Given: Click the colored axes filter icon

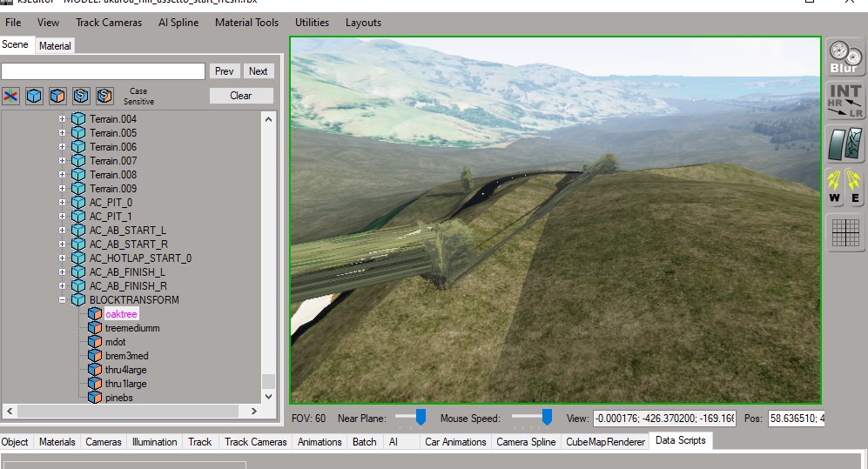Looking at the screenshot, I should click(11, 96).
